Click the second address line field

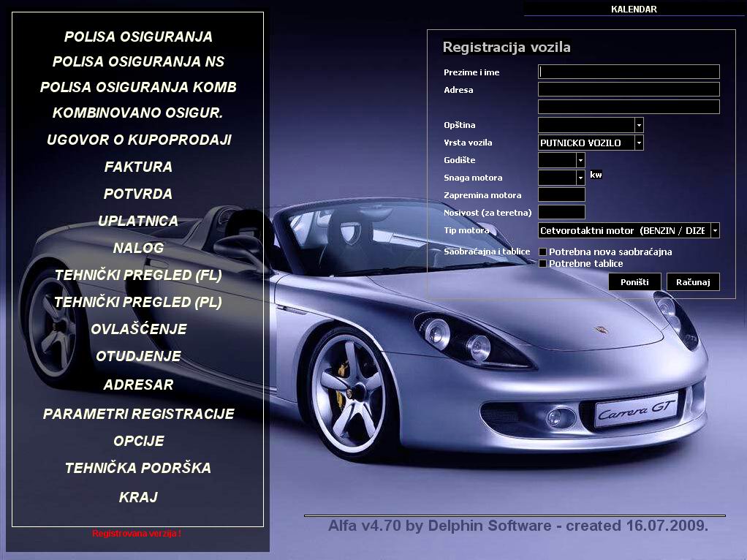[x=629, y=107]
